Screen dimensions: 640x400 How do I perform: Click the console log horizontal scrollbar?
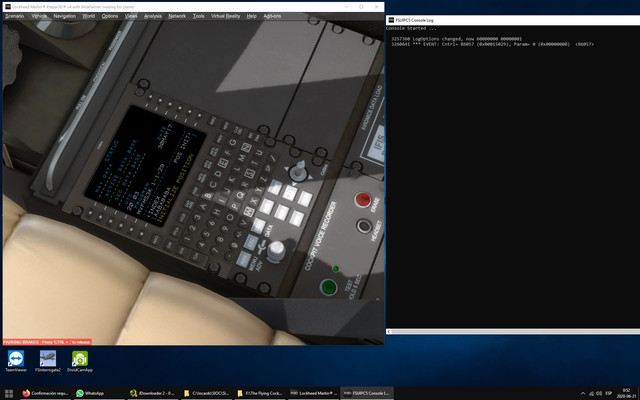515,331
